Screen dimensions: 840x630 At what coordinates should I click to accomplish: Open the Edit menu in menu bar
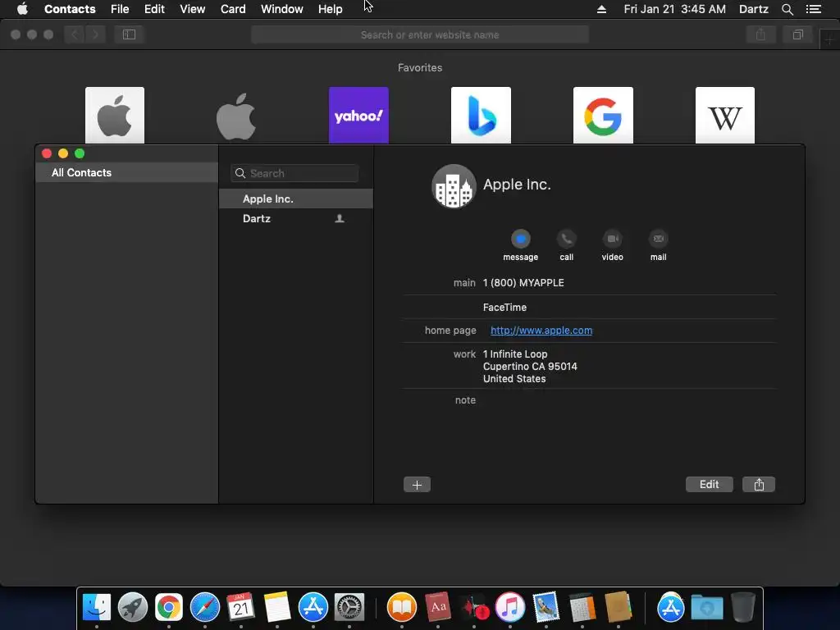pyautogui.click(x=154, y=9)
